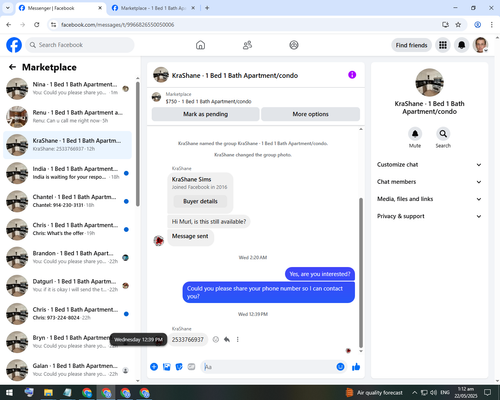
Task: Open Chris 973-224-8024 conversation
Action: [x=67, y=314]
